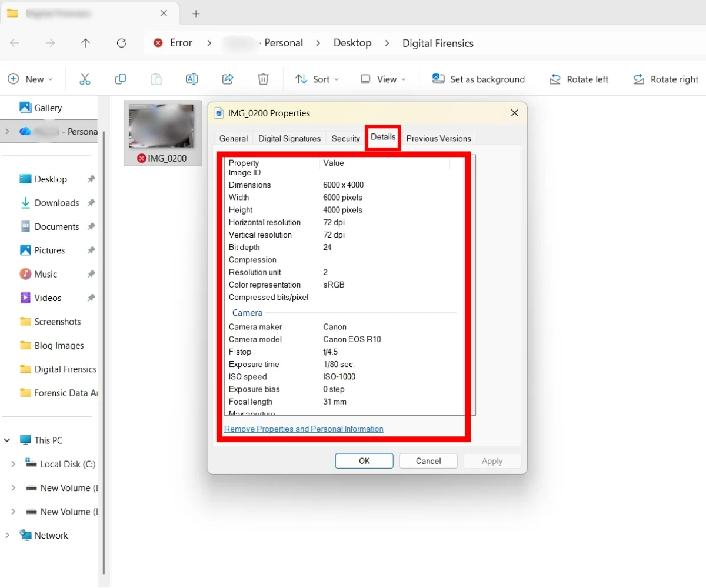Screen dimensions: 706x588
Task: Open Documents in the sidebar
Action: 49,226
